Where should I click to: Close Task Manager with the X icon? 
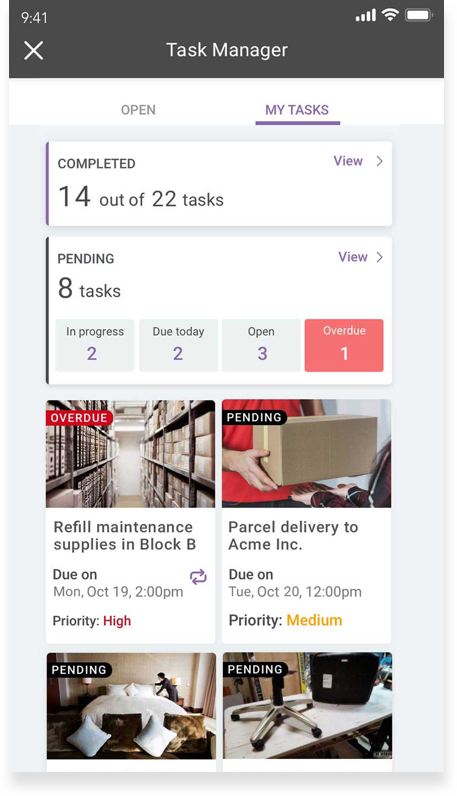(x=34, y=51)
